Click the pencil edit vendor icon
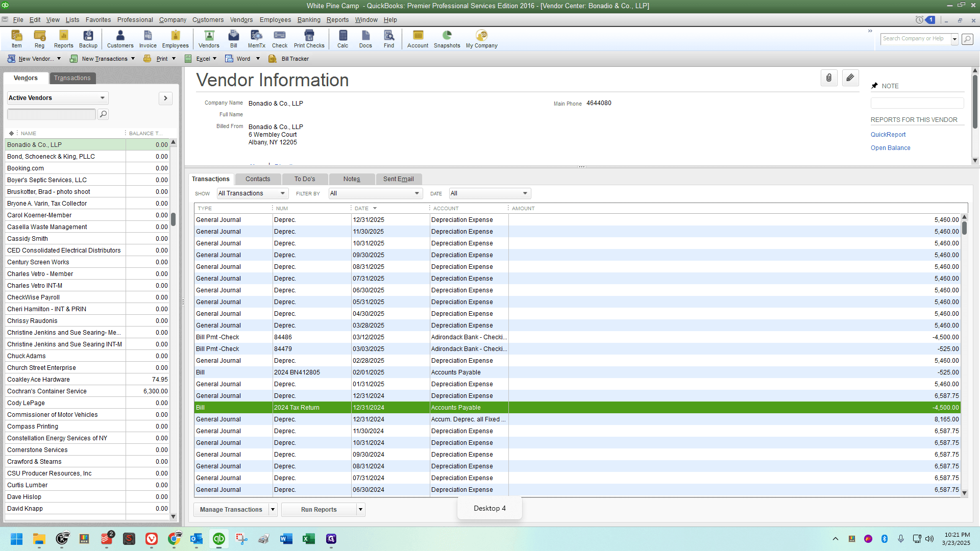The height and width of the screenshot is (551, 980). point(850,78)
